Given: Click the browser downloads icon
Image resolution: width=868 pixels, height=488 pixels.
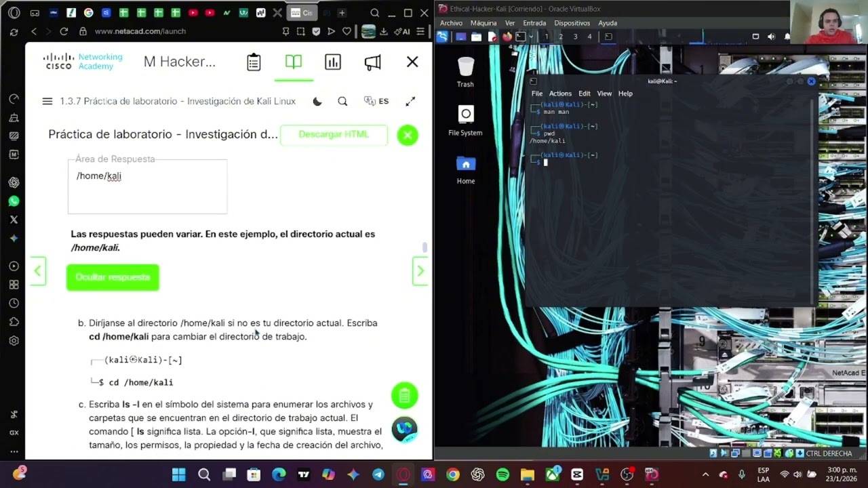Looking at the screenshot, I should (384, 31).
